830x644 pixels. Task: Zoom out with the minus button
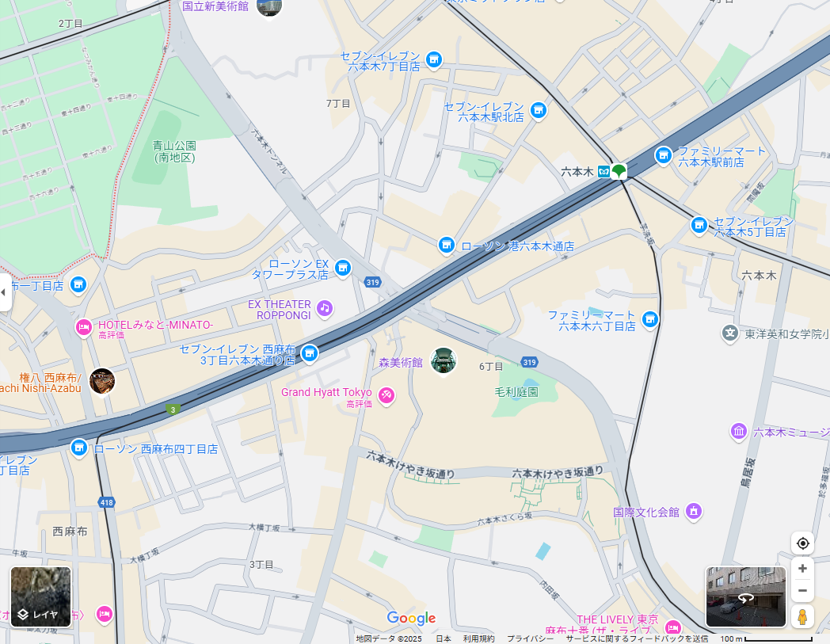802,590
